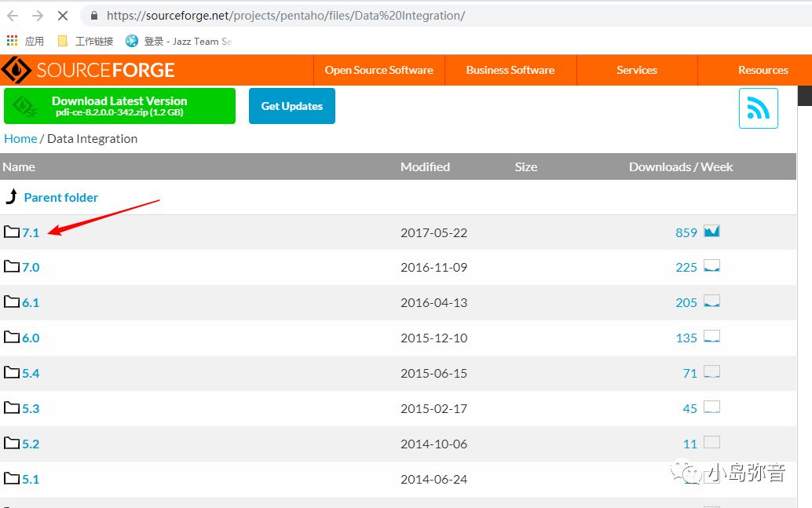Click the 7.1 downloads stats chart icon

click(x=711, y=232)
